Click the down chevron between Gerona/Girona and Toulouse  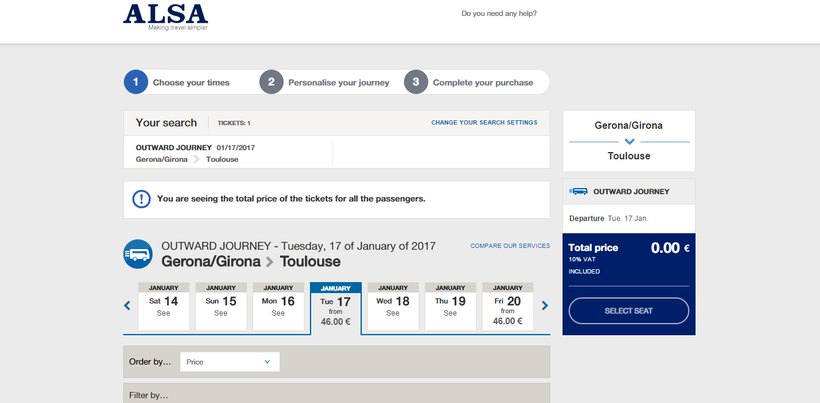(x=629, y=142)
